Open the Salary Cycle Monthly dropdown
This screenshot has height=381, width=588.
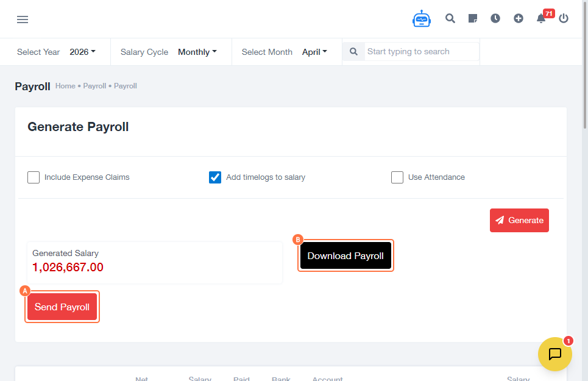(x=197, y=52)
